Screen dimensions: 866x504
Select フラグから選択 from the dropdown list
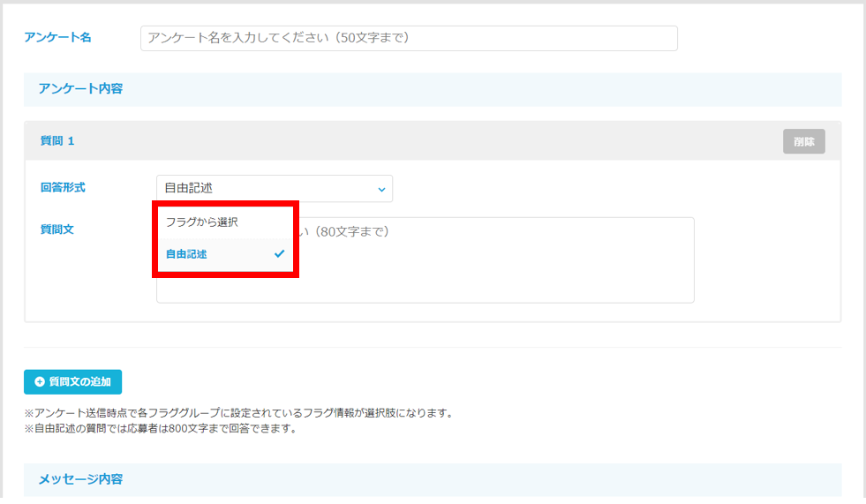[x=202, y=222]
